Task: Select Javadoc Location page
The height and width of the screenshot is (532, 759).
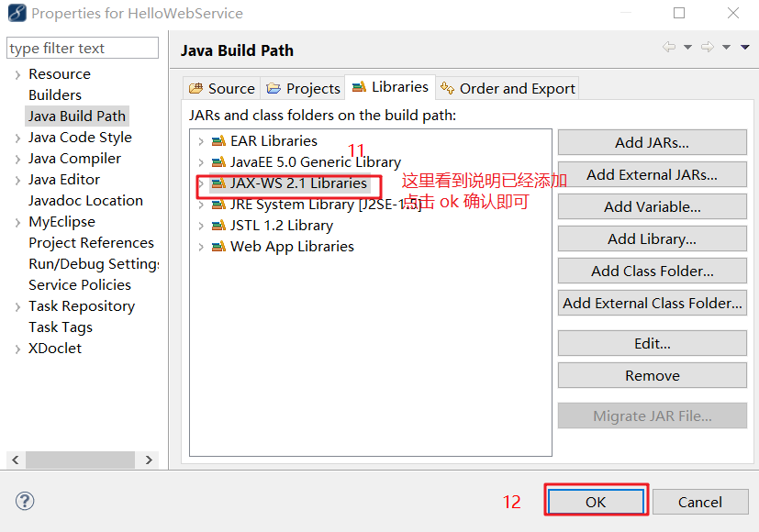Action: coord(85,201)
